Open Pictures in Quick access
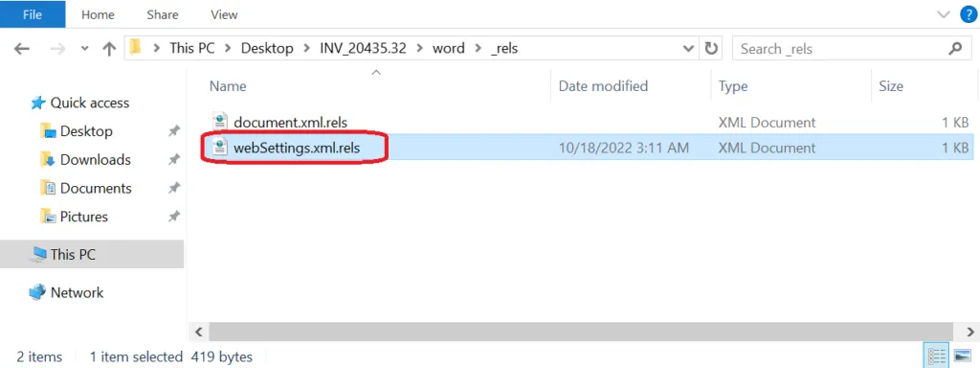Screen dimensions: 980x368 tap(84, 217)
